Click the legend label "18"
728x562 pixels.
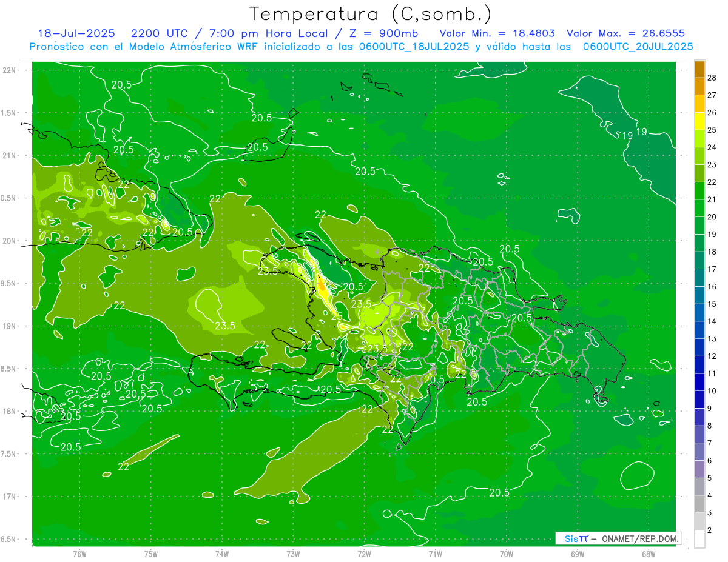point(712,252)
